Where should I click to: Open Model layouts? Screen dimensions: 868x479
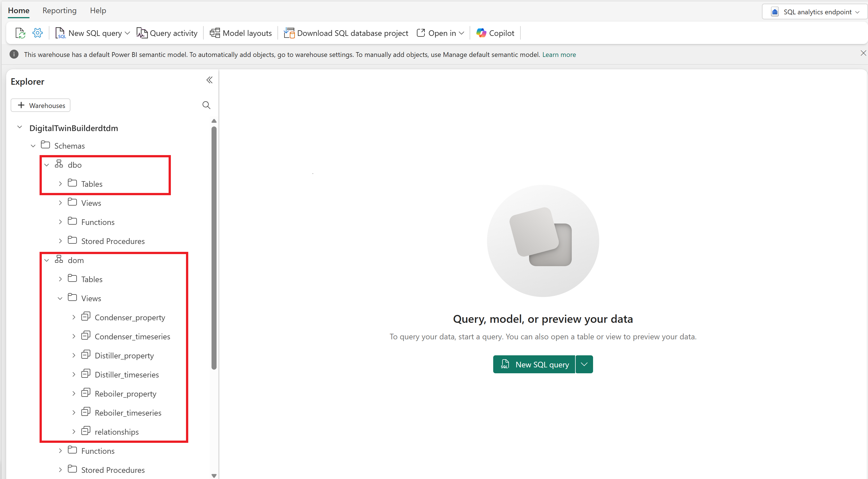216,33
